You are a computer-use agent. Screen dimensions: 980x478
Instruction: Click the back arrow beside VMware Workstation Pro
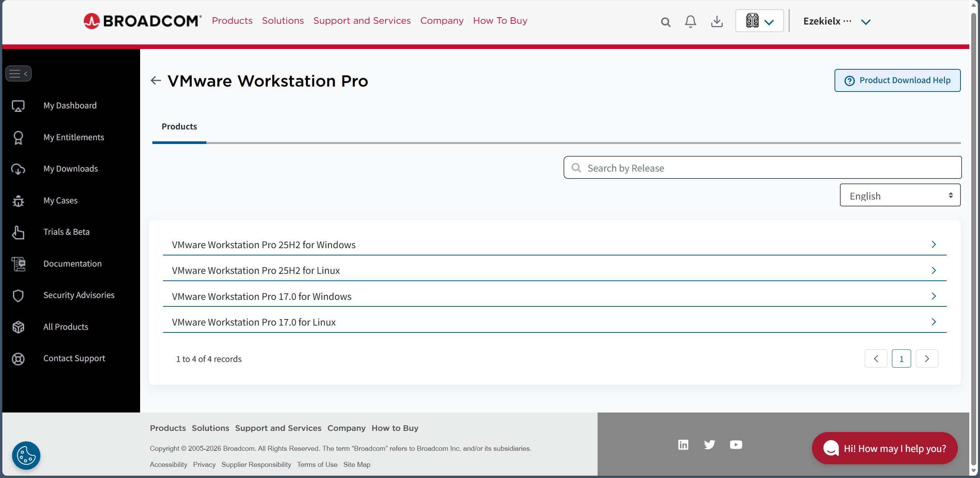tap(156, 80)
